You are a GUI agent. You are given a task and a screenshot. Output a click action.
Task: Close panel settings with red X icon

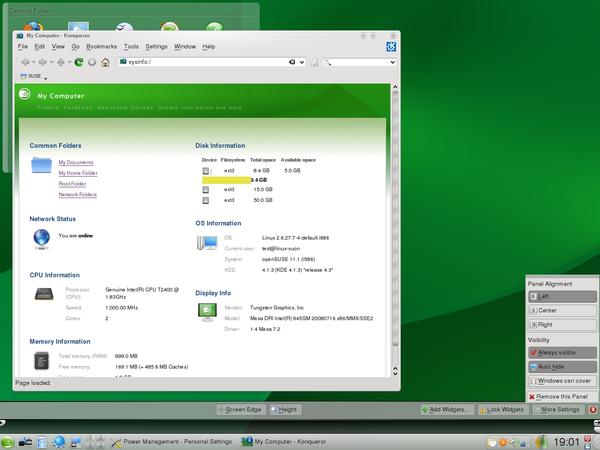(x=593, y=410)
